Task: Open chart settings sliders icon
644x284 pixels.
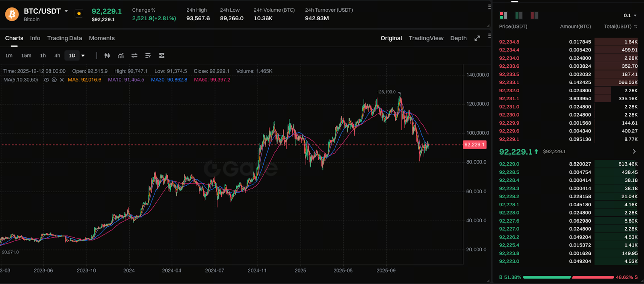Action: pyautogui.click(x=134, y=56)
